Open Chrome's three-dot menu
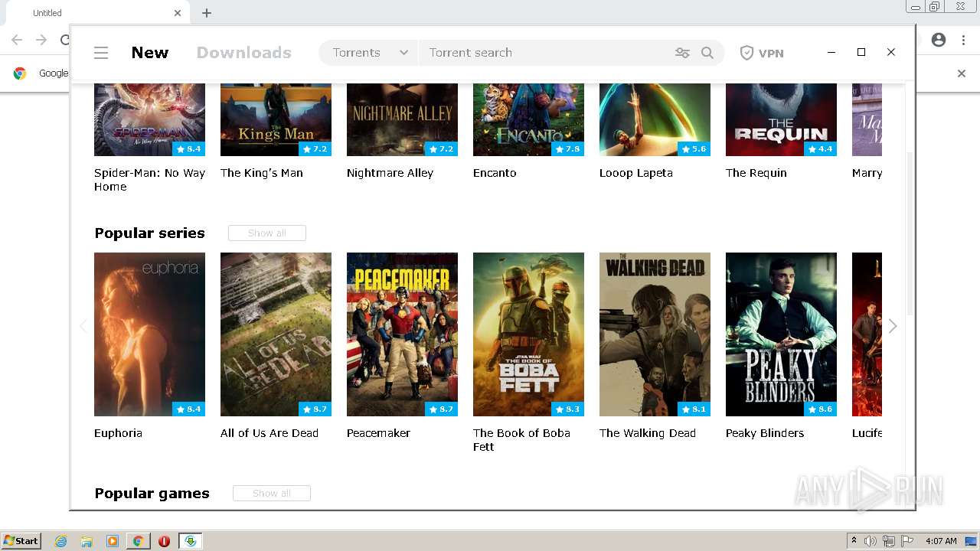 pyautogui.click(x=963, y=40)
